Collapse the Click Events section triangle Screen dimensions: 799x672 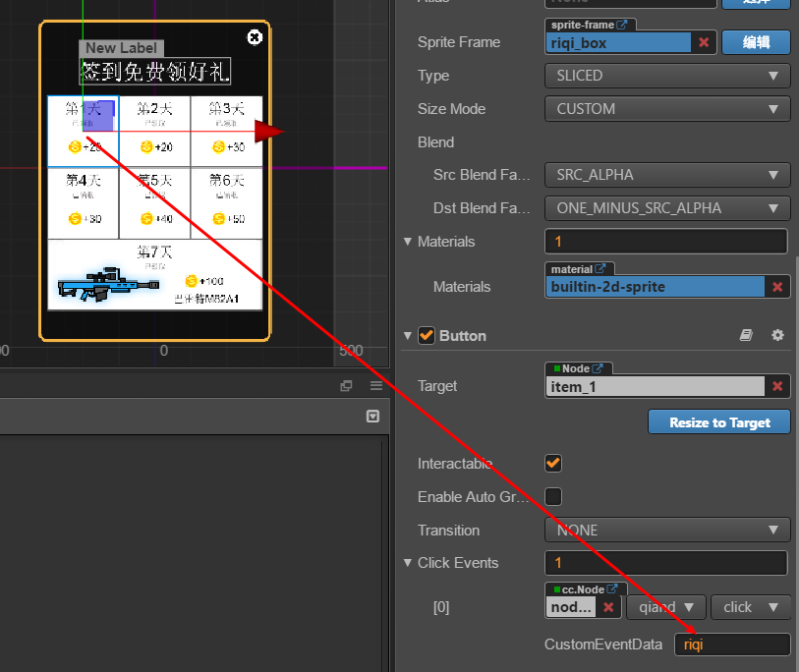[408, 563]
